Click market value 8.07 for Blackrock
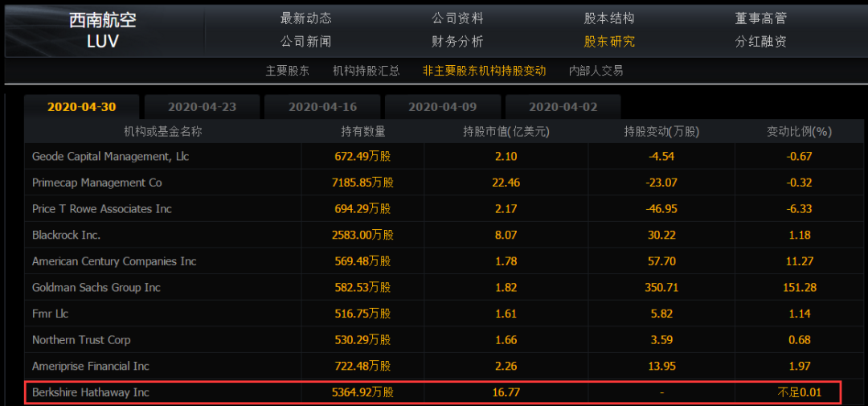This screenshot has height=406, width=868. tap(506, 236)
